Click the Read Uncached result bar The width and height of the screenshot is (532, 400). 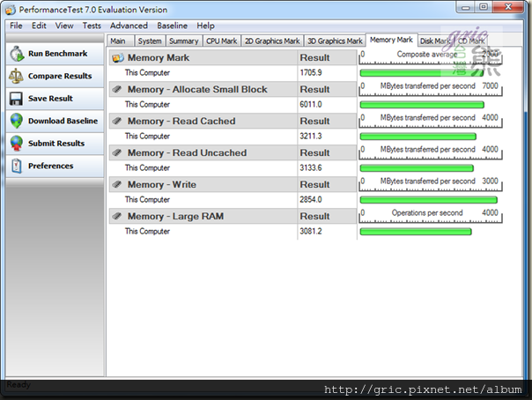pos(417,168)
